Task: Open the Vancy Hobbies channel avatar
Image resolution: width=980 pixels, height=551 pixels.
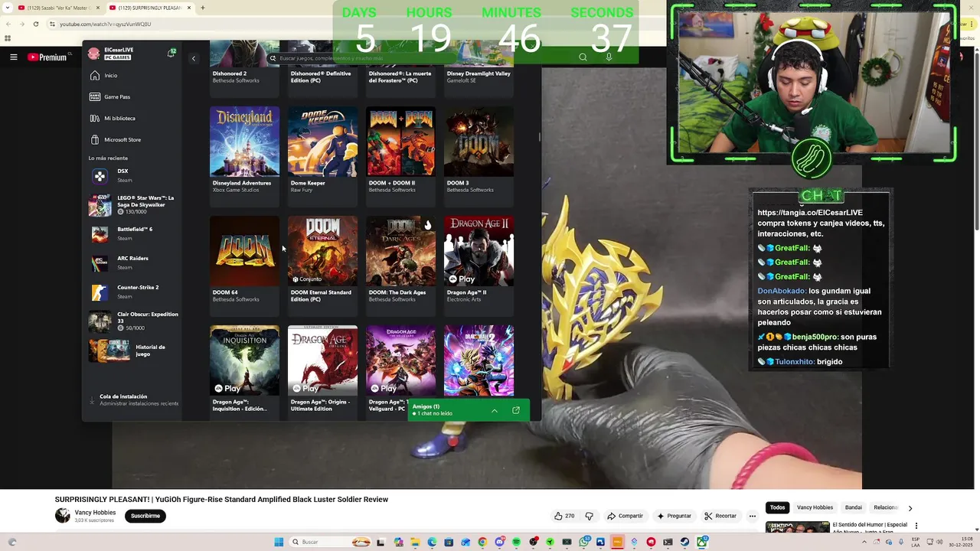Action: pyautogui.click(x=62, y=515)
